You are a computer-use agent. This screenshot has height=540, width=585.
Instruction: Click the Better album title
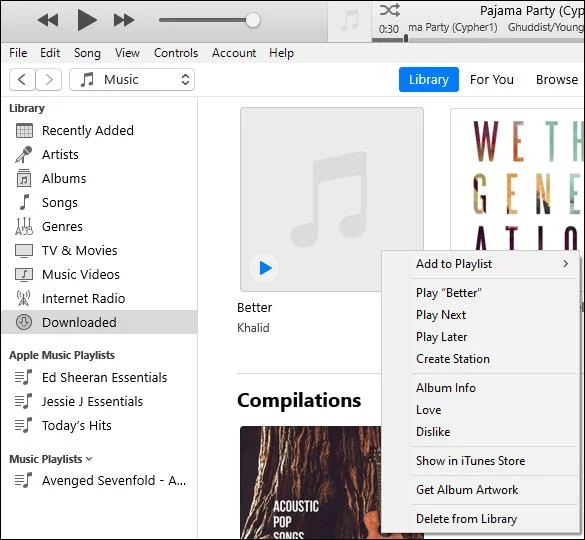[x=254, y=308]
